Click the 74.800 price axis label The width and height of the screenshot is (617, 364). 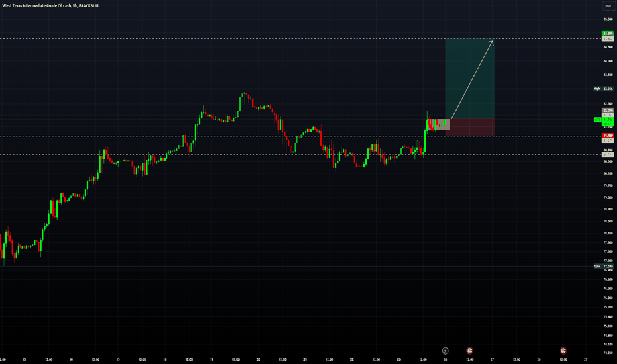pyautogui.click(x=608, y=336)
